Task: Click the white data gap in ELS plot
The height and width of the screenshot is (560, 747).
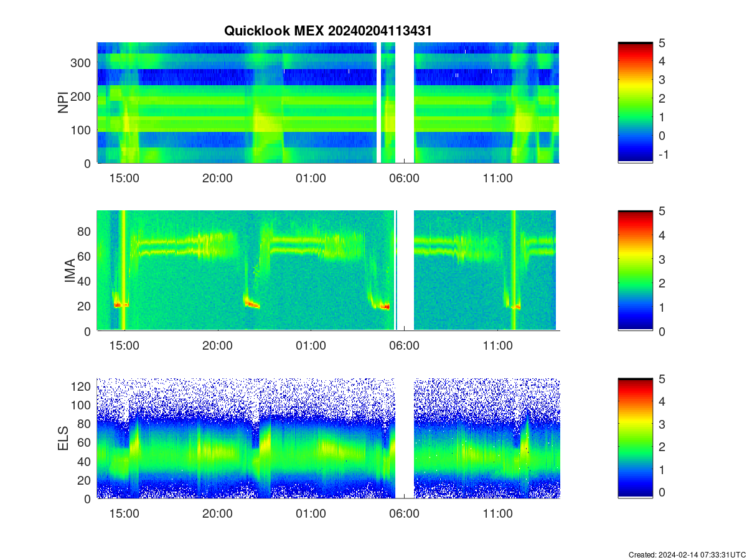Action: pos(405,438)
